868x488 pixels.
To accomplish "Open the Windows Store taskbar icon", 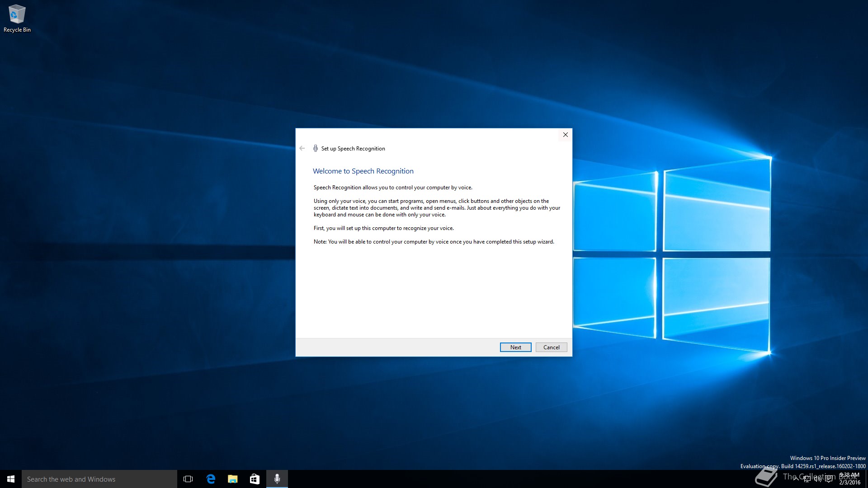I will [x=255, y=479].
